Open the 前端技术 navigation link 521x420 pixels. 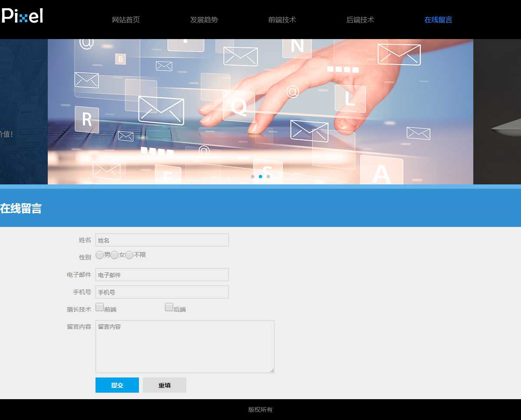[x=282, y=20]
